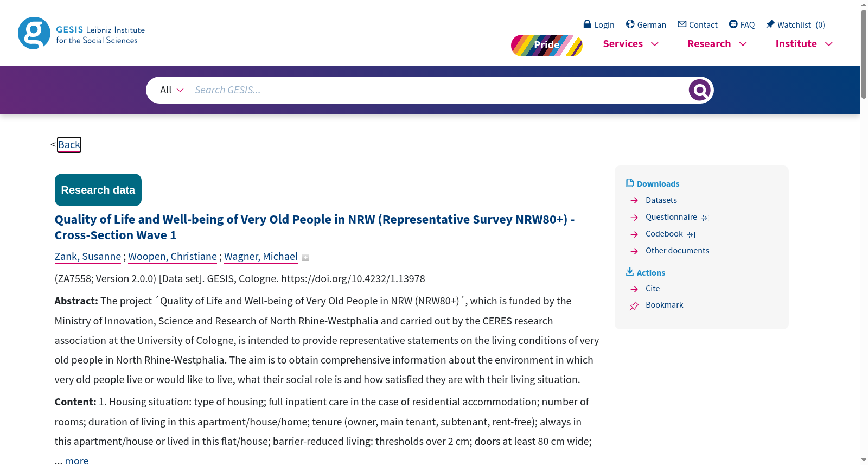This screenshot has width=868, height=465.
Task: Click the arrow icon beside Other documents
Action: 634,251
